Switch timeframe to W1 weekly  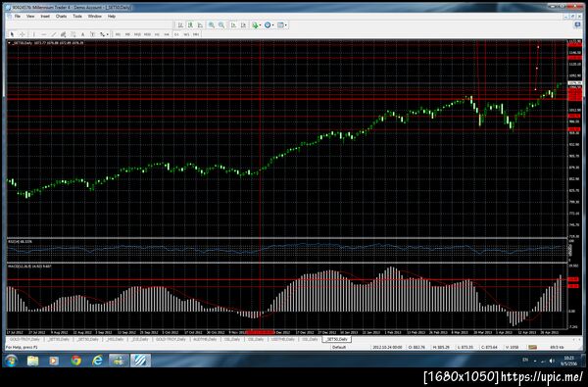[186, 34]
